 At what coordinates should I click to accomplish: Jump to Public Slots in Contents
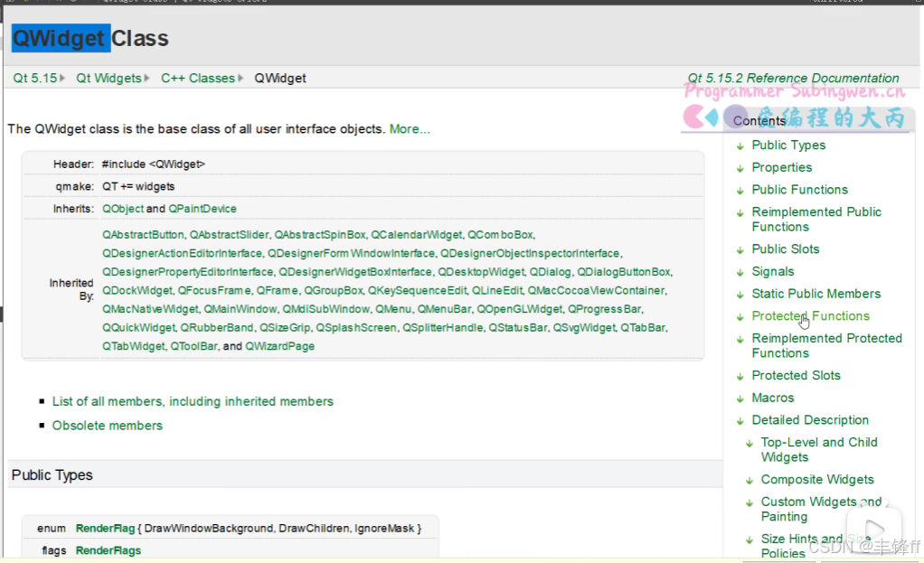786,249
